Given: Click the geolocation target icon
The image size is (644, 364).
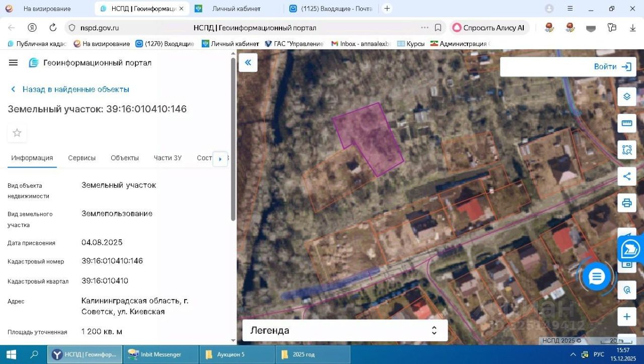Looking at the screenshot, I should [x=627, y=290].
